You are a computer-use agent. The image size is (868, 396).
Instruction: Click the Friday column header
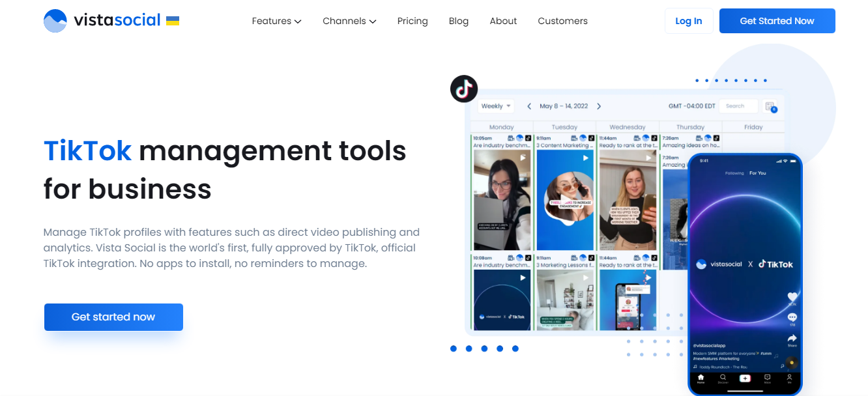753,127
